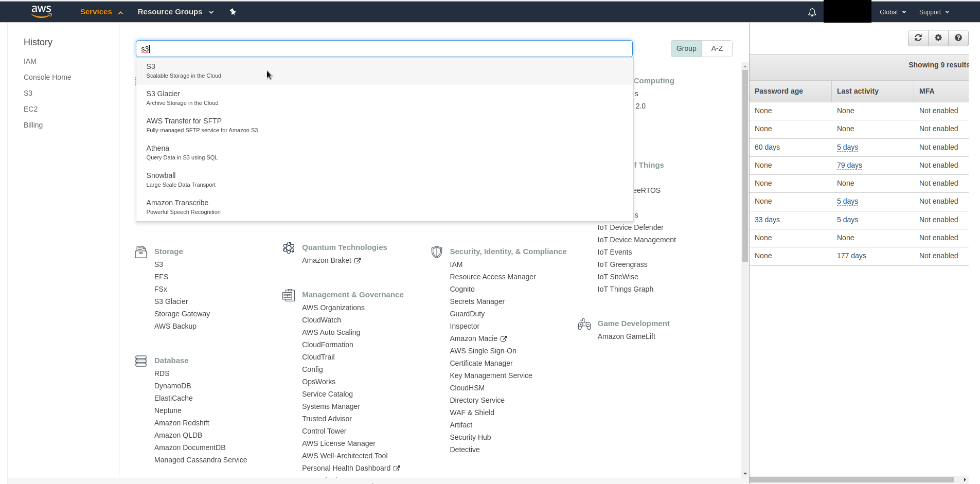Open DynamoDB service
Screen dimensions: 980x484
point(172,386)
